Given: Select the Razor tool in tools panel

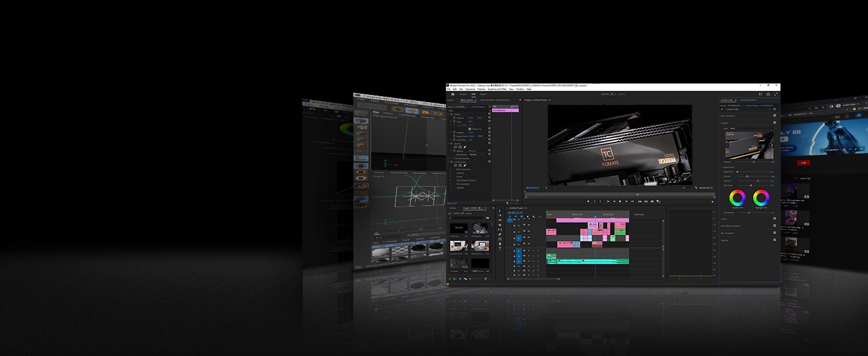Looking at the screenshot, I should pos(500,225).
